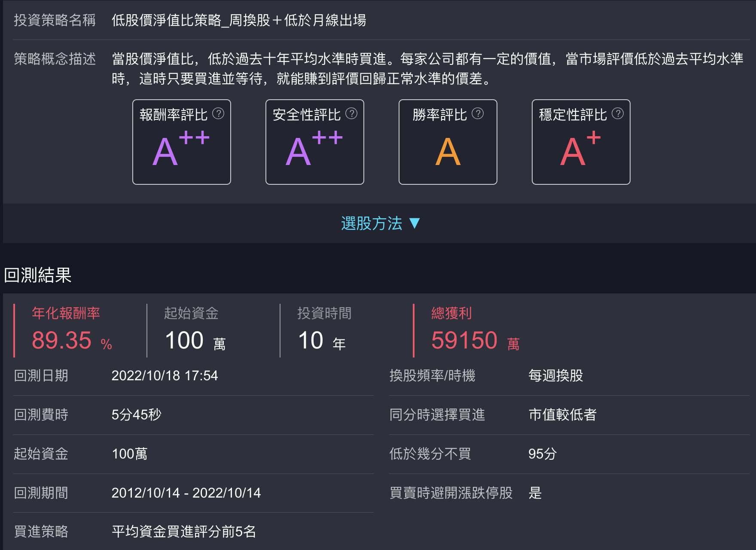
Task: Click the 每週換股 frequency value
Action: coord(555,376)
